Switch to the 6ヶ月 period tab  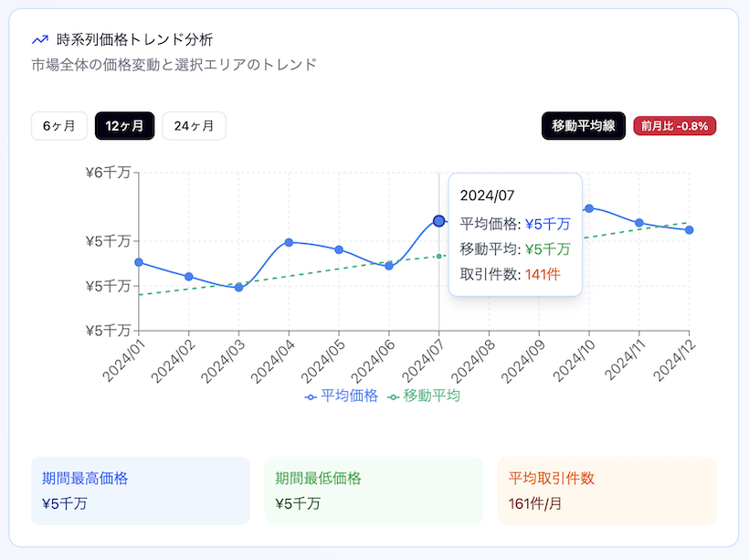tap(59, 126)
